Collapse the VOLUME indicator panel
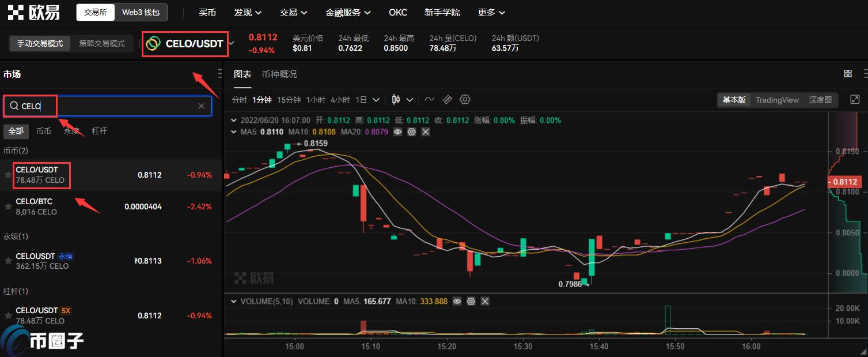The width and height of the screenshot is (868, 357). (233, 301)
